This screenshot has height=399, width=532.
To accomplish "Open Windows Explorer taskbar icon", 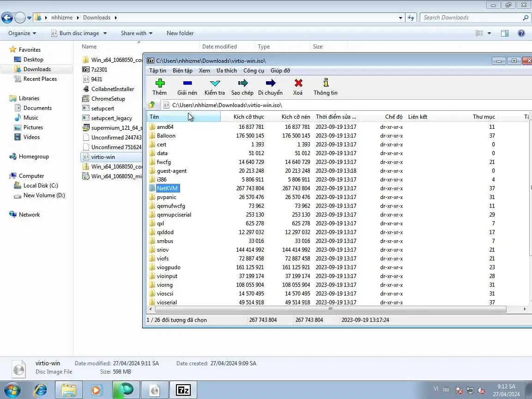I will point(69,390).
